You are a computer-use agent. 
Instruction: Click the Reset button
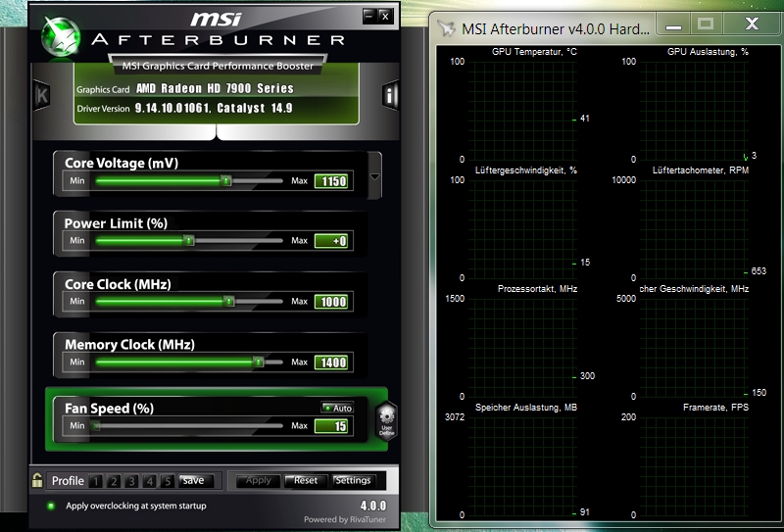pyautogui.click(x=306, y=480)
